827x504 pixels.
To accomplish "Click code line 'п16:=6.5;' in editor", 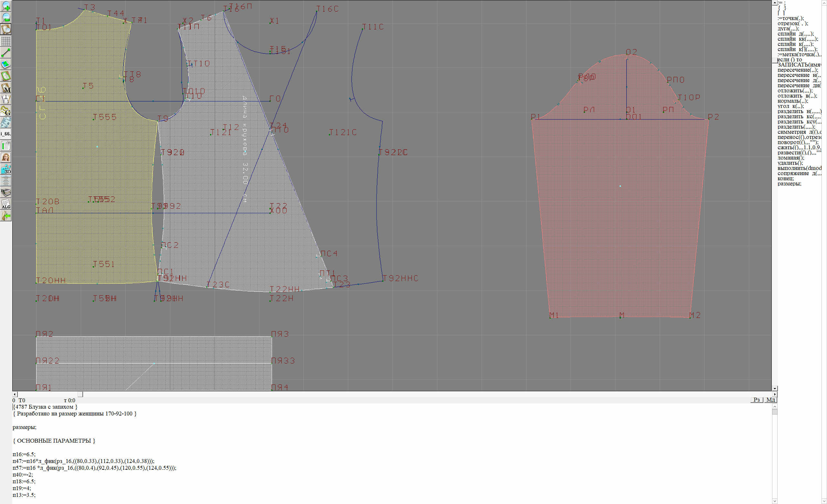I will (24, 454).
